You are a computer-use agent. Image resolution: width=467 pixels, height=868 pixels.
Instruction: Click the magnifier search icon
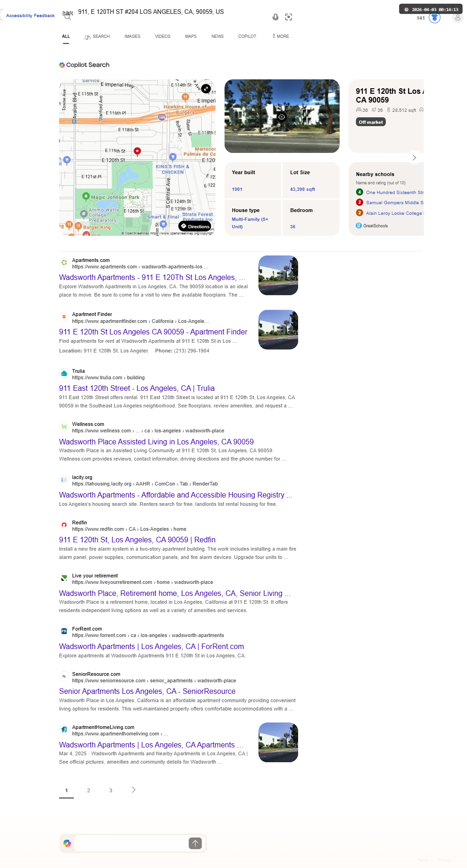[68, 17]
